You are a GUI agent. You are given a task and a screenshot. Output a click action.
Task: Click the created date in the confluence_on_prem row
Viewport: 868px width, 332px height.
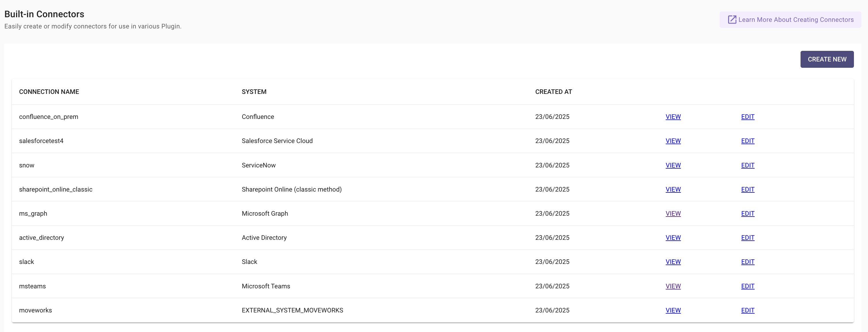point(552,117)
